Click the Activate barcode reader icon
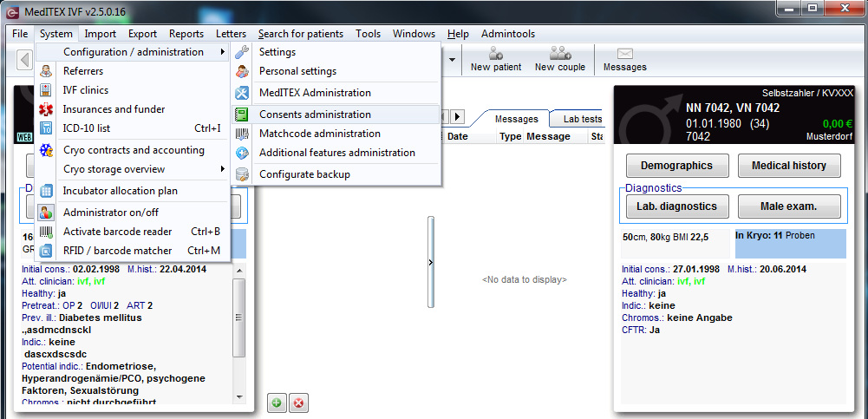The width and height of the screenshot is (868, 419). (x=47, y=232)
